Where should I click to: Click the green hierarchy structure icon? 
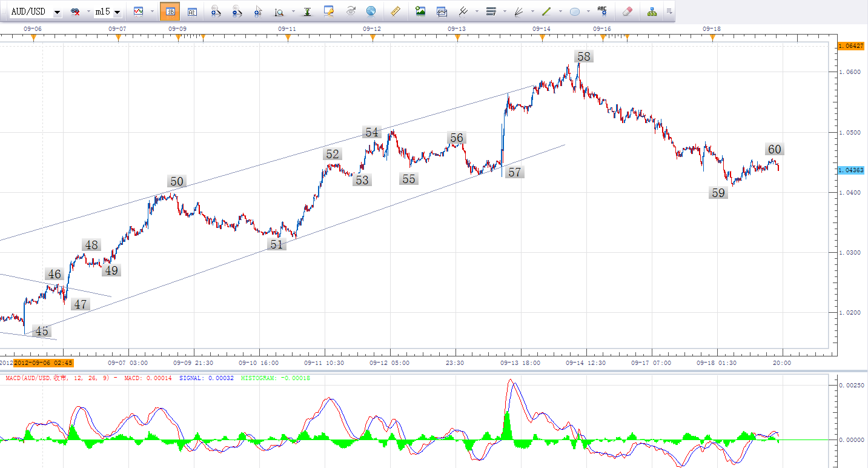652,12
